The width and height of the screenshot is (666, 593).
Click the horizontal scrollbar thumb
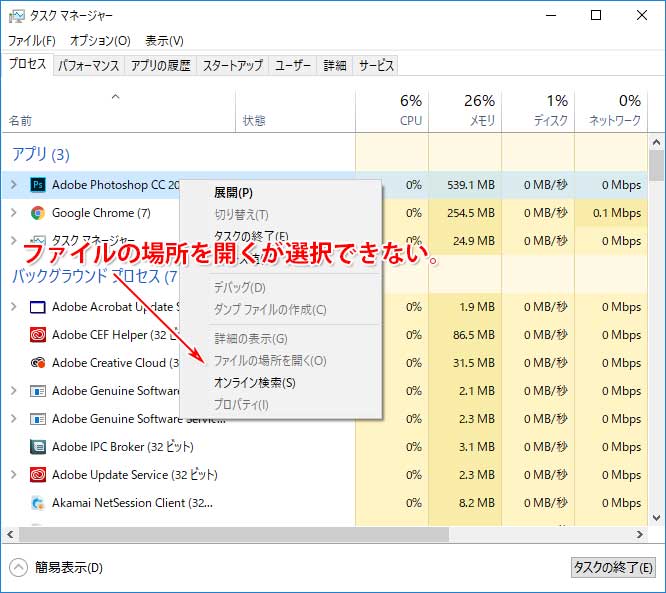click(234, 535)
